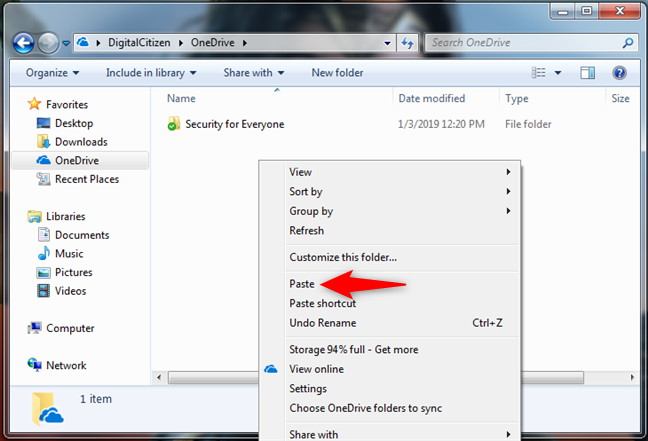This screenshot has width=648, height=441.
Task: Click the Forward navigation arrow button
Action: (x=48, y=43)
